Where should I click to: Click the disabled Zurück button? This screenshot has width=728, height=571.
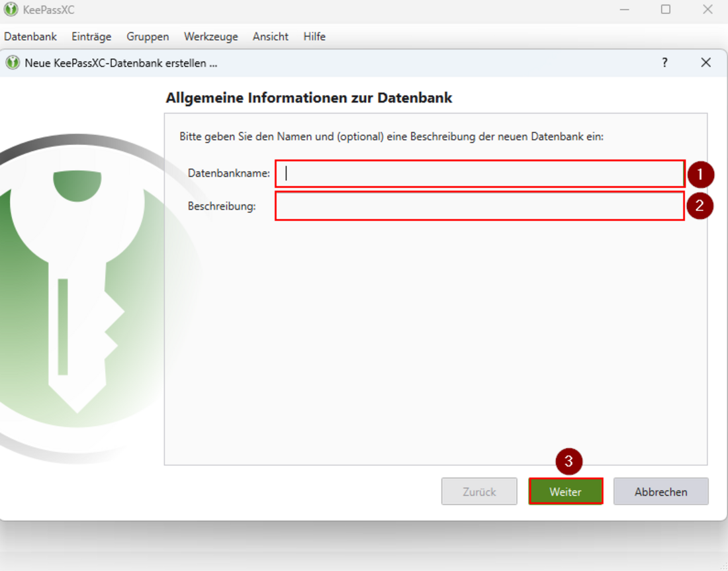click(x=479, y=492)
